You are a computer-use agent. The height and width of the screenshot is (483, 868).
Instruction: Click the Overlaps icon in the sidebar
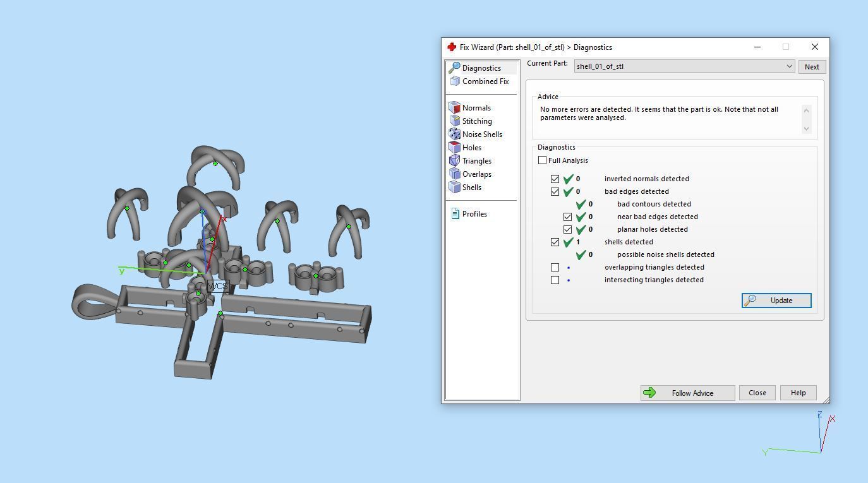[x=454, y=174]
